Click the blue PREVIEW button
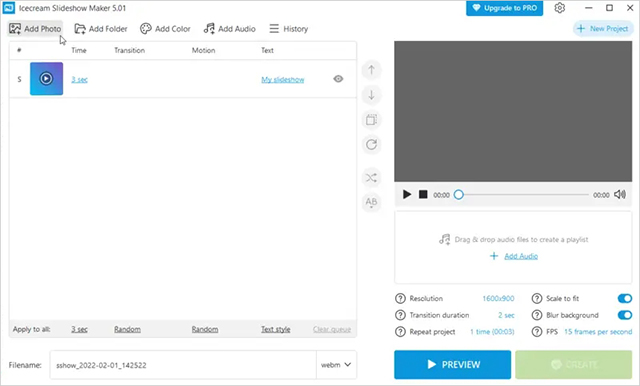 click(x=452, y=364)
